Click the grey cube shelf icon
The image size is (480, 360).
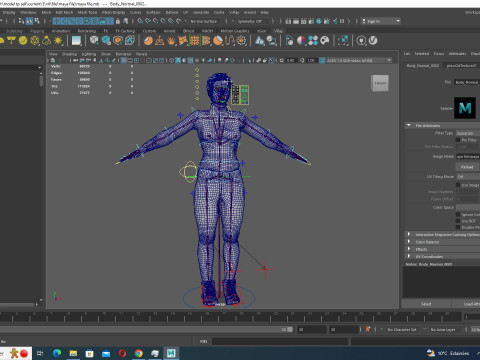(x=94, y=40)
